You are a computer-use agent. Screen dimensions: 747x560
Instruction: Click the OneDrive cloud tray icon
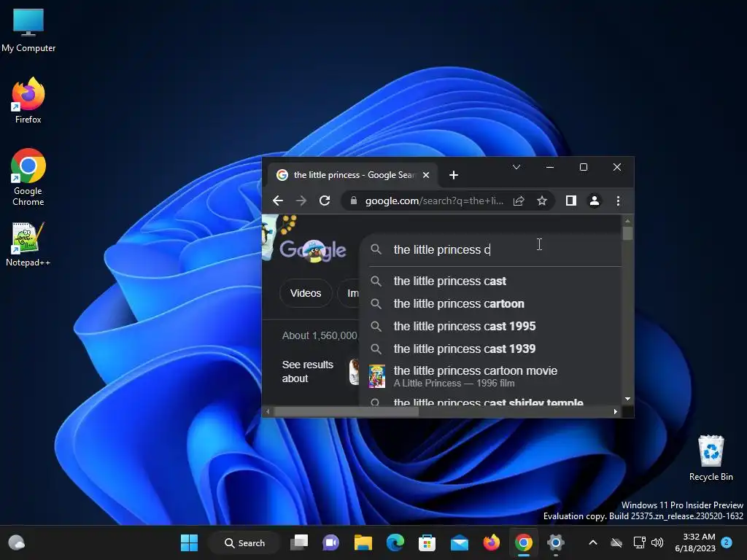point(616,542)
